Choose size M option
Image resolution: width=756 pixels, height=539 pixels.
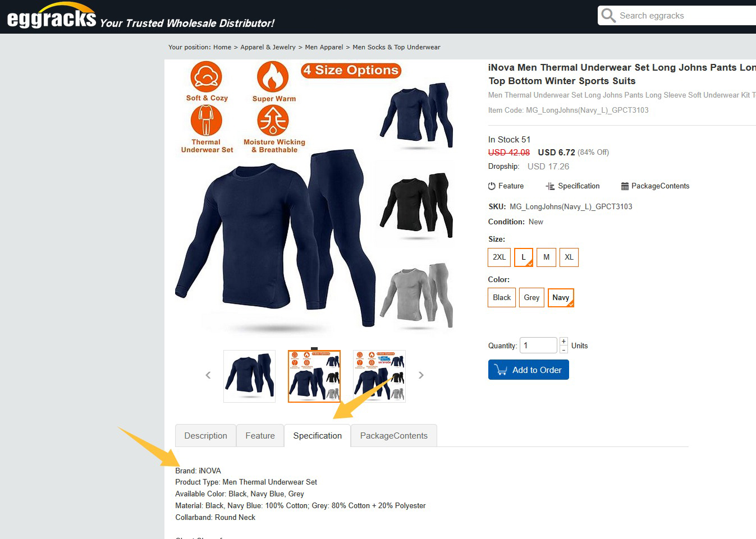pyautogui.click(x=546, y=257)
